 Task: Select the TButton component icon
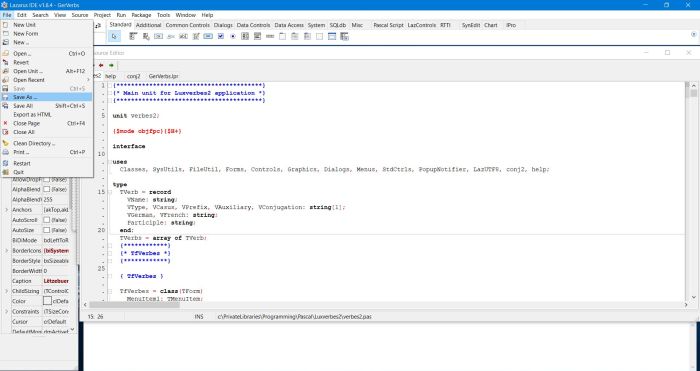point(158,37)
